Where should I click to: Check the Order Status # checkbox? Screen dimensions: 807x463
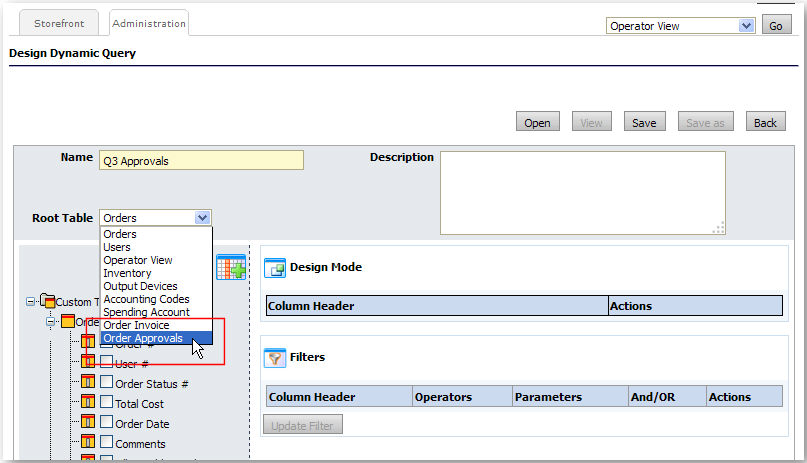(x=106, y=382)
